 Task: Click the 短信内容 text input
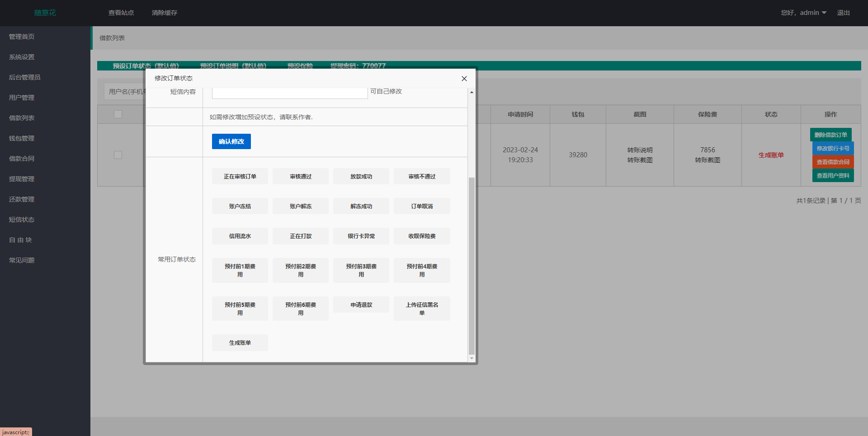289,93
